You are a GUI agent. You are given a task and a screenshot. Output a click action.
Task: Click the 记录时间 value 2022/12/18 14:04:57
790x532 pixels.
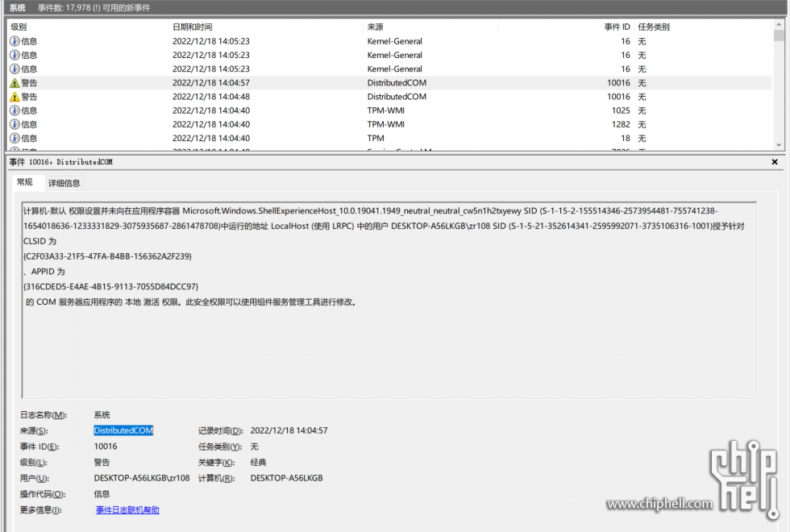pos(289,430)
